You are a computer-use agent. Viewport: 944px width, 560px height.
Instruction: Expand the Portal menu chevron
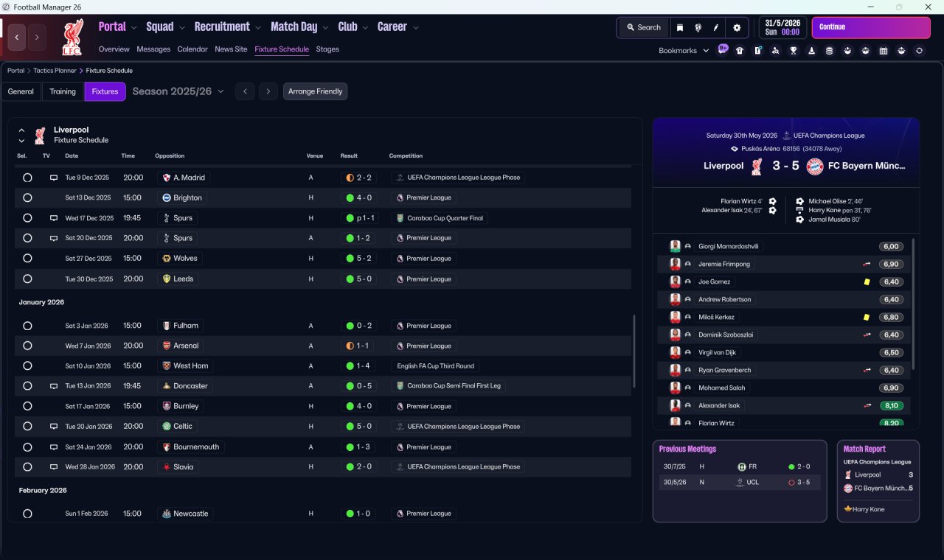pos(133,28)
